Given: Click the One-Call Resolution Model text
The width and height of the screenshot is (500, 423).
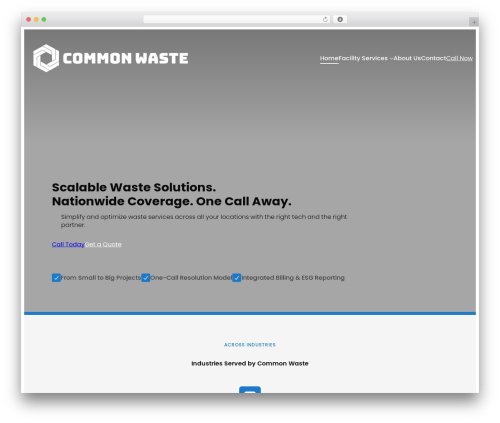Looking at the screenshot, I should pos(191,278).
